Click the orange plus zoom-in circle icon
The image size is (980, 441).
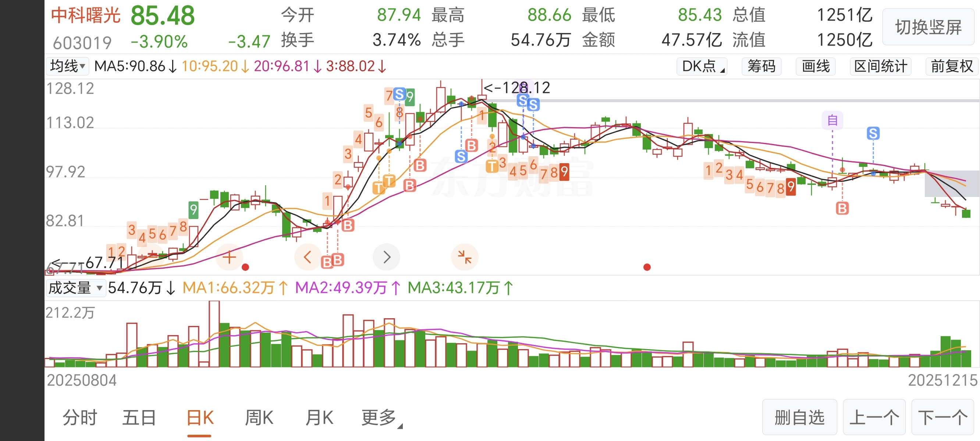tap(229, 257)
